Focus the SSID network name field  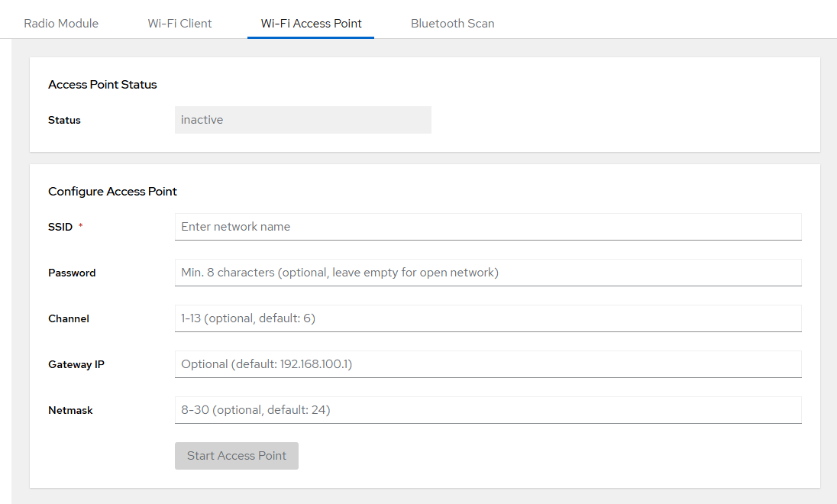(x=487, y=227)
